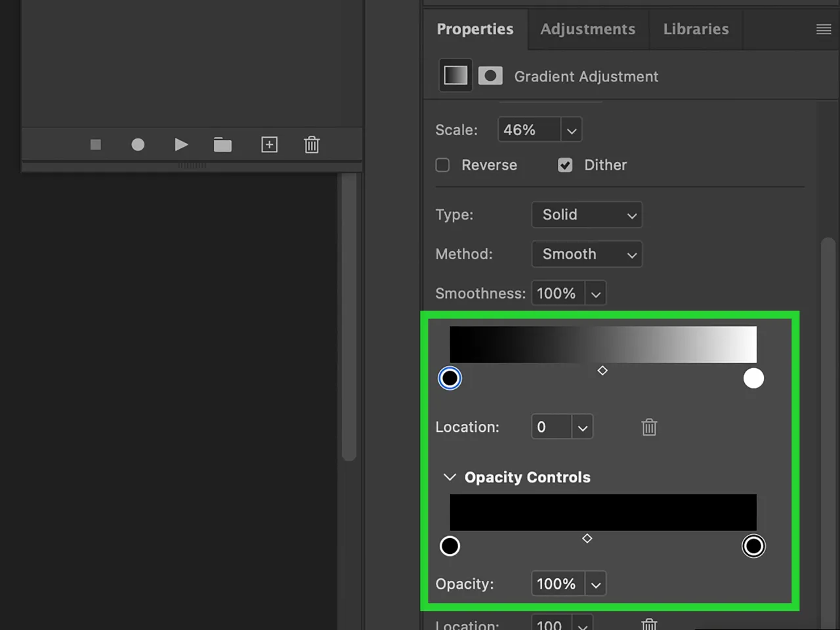The width and height of the screenshot is (840, 630).
Task: Click the color stop Location input field
Action: click(x=551, y=427)
